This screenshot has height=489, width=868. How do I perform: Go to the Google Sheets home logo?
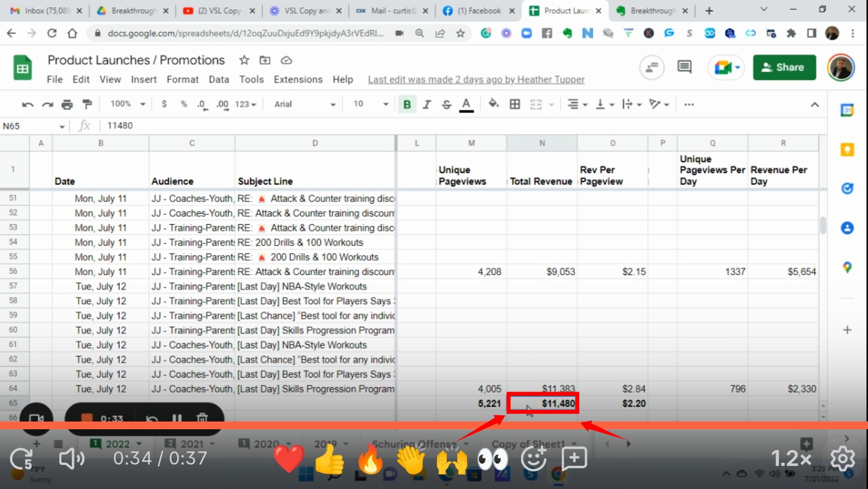pos(22,68)
